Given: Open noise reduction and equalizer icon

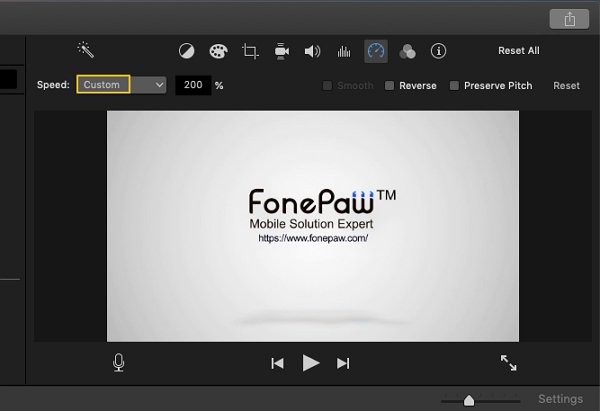Looking at the screenshot, I should 344,51.
